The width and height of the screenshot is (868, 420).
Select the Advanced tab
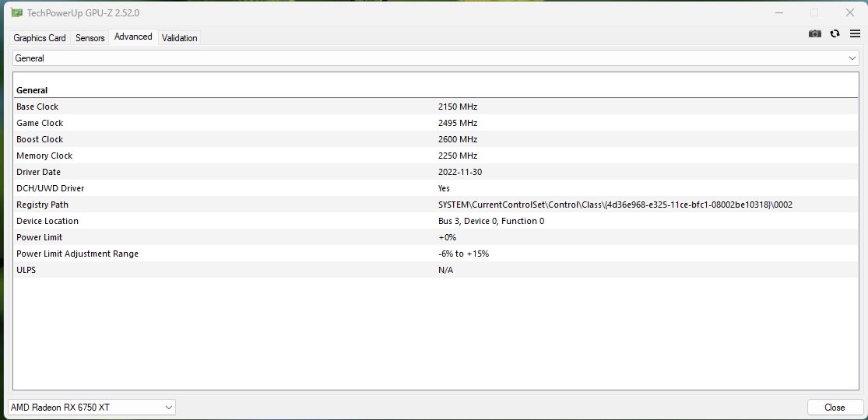click(x=133, y=37)
